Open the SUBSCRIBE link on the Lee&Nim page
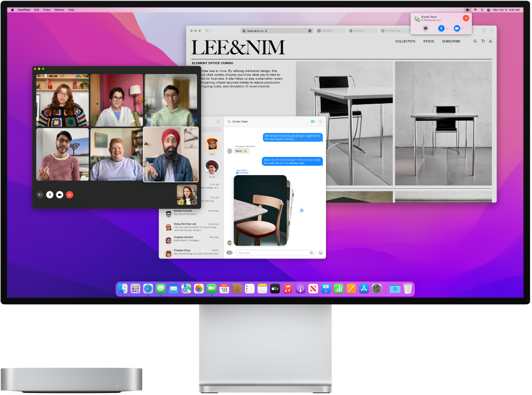The image size is (532, 395). click(451, 41)
